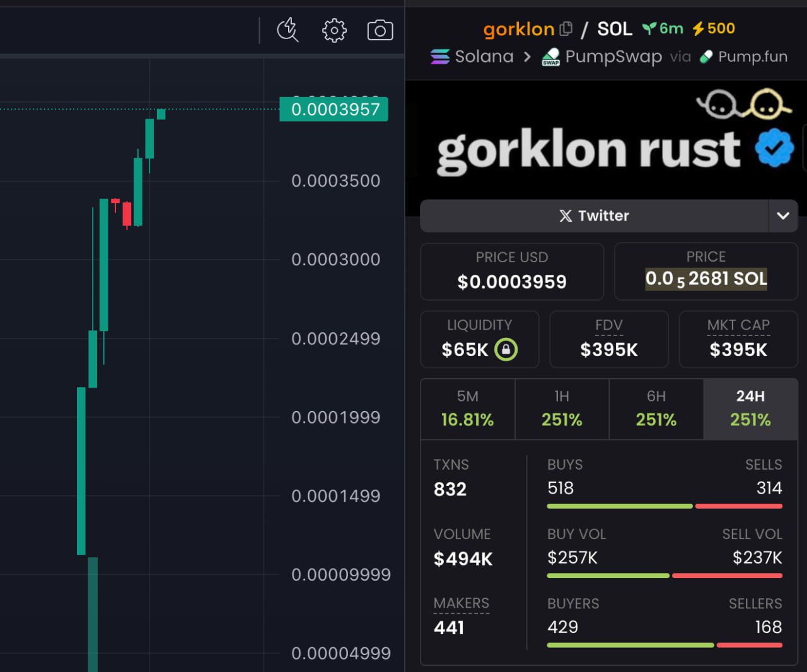Click the MAKERS label
807x672 pixels.
pyautogui.click(x=462, y=603)
